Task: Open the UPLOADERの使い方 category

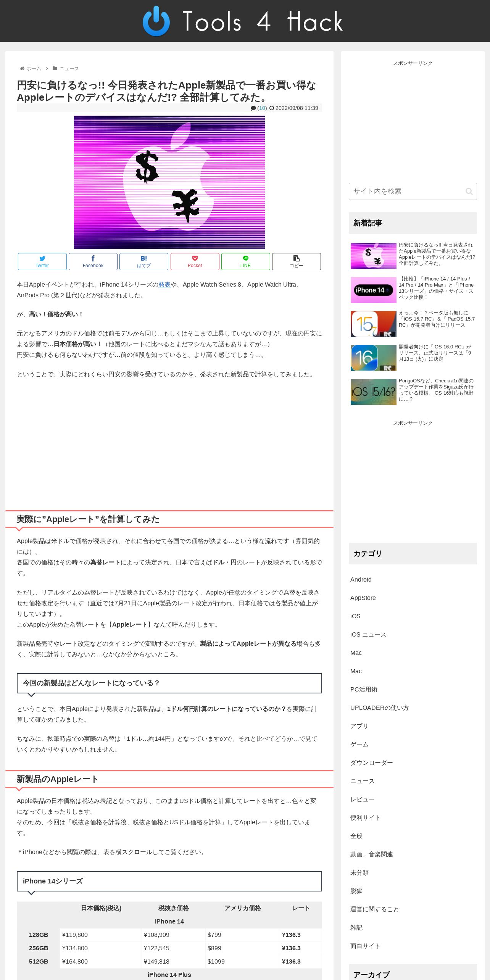Action: point(379,708)
